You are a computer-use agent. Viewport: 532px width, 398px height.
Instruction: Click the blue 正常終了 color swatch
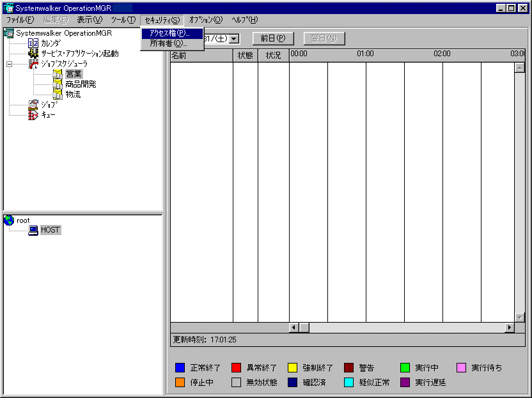click(x=180, y=368)
